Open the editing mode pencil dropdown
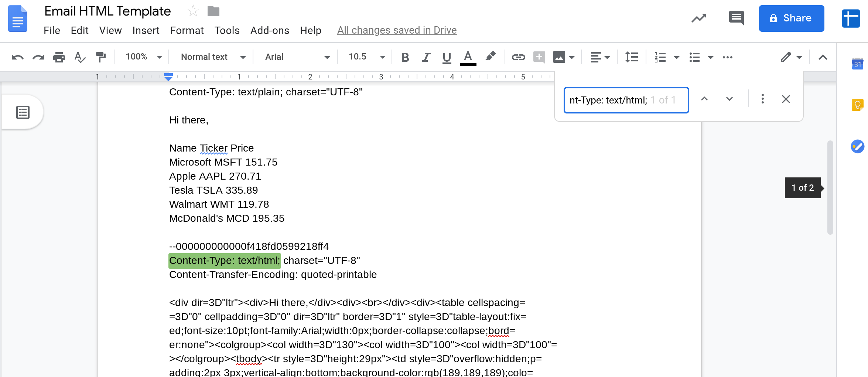Screen dimensions: 868x377 [x=791, y=57]
